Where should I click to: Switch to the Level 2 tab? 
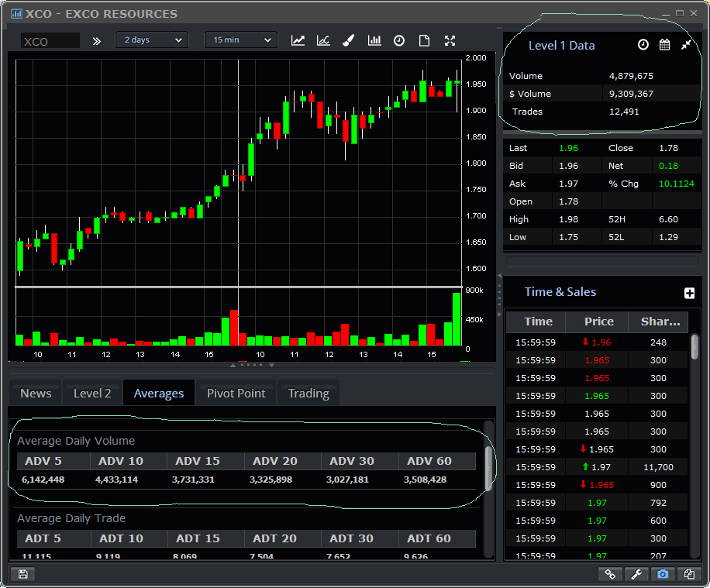tap(92, 393)
